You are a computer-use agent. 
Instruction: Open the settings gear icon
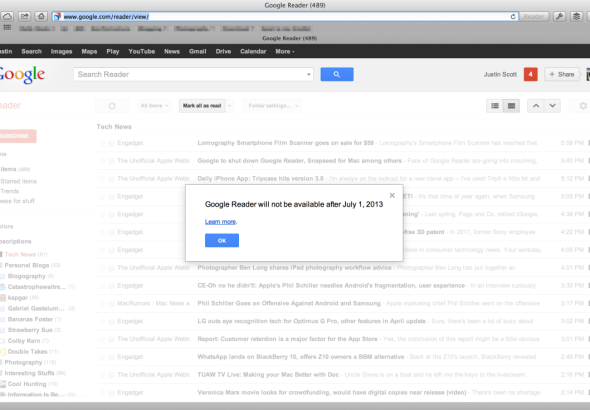point(582,106)
